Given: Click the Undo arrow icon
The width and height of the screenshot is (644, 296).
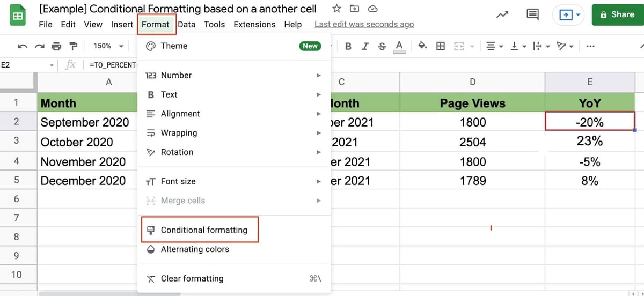Looking at the screenshot, I should [22, 46].
